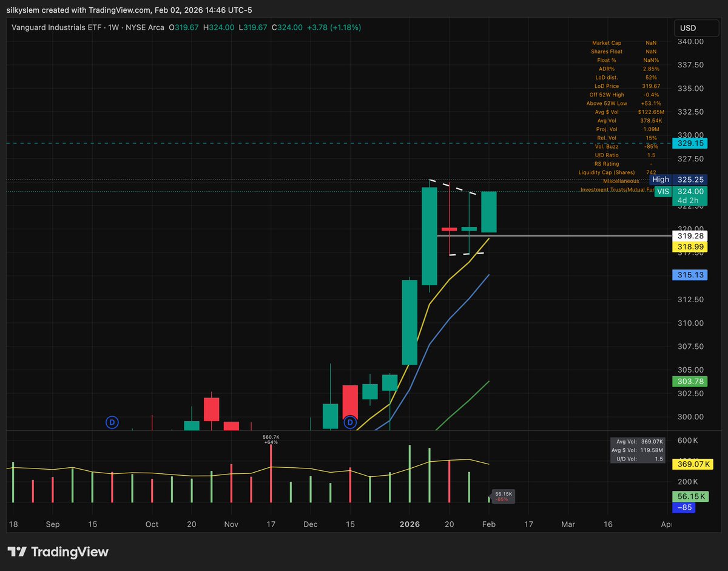This screenshot has height=571, width=728.
Task: Click the blue -85 indicator label
Action: (x=684, y=507)
